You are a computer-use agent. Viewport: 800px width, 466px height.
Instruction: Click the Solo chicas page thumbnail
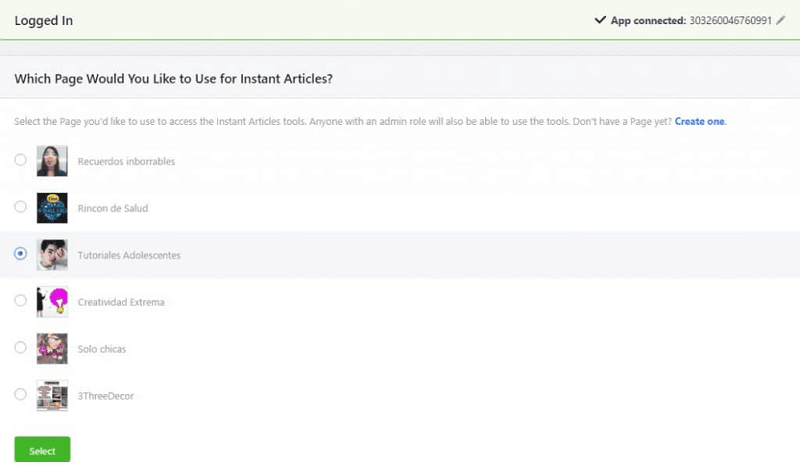coord(52,348)
